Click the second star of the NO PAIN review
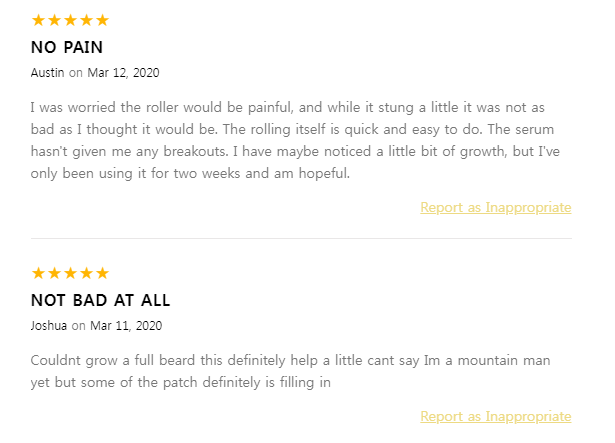Image resolution: width=615 pixels, height=443 pixels. pos(54,20)
